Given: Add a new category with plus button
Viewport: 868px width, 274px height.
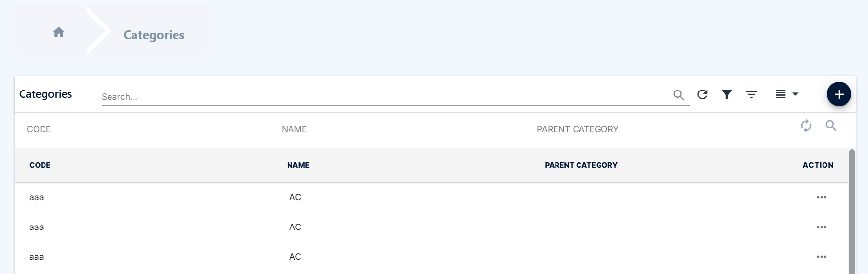Looking at the screenshot, I should coord(839,94).
